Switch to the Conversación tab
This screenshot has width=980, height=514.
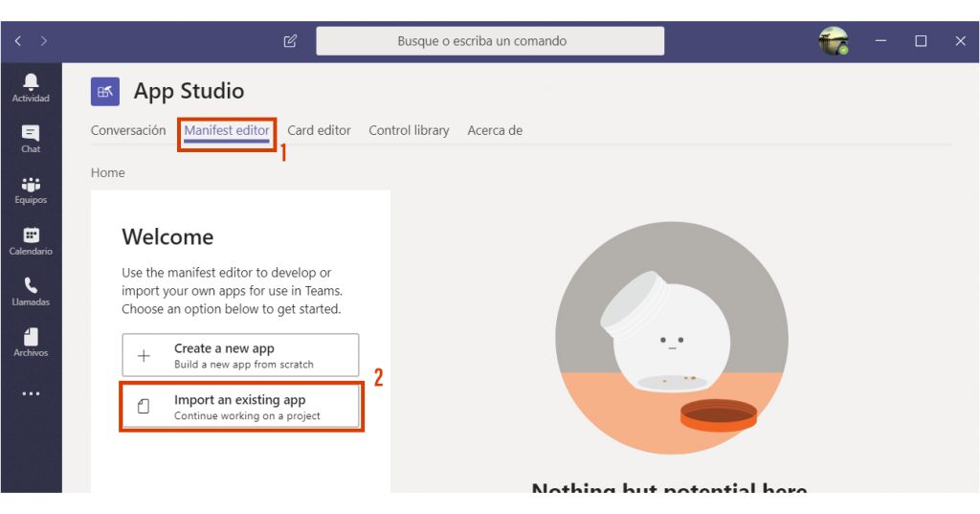point(128,130)
